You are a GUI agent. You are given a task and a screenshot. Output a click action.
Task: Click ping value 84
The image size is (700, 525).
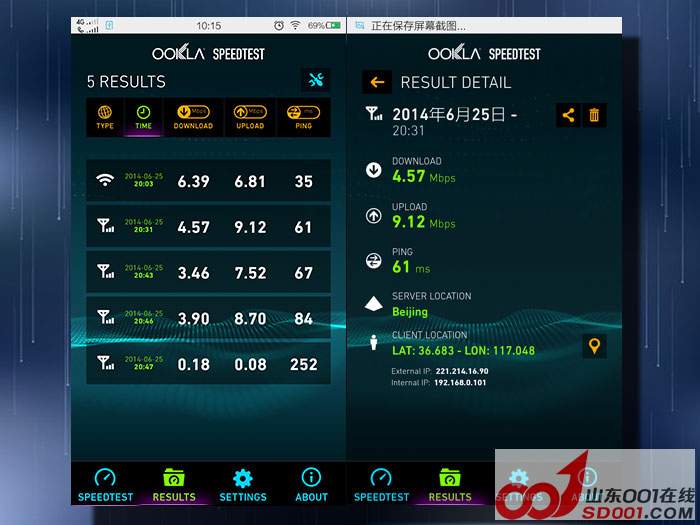click(304, 319)
